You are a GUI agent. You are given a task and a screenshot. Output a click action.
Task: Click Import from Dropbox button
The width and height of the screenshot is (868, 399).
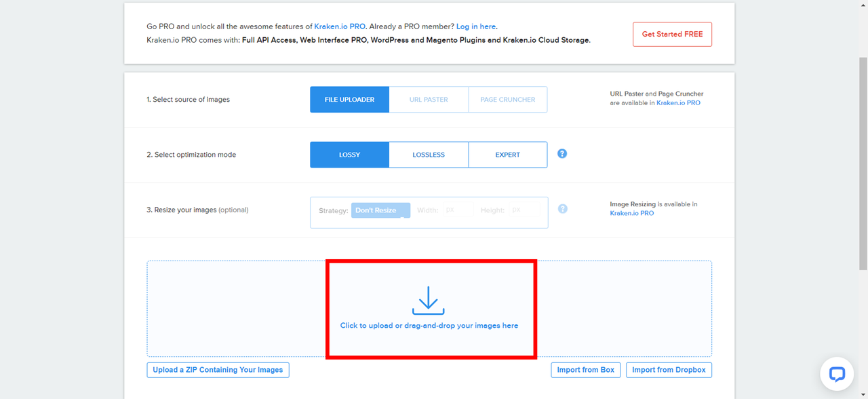pyautogui.click(x=669, y=370)
